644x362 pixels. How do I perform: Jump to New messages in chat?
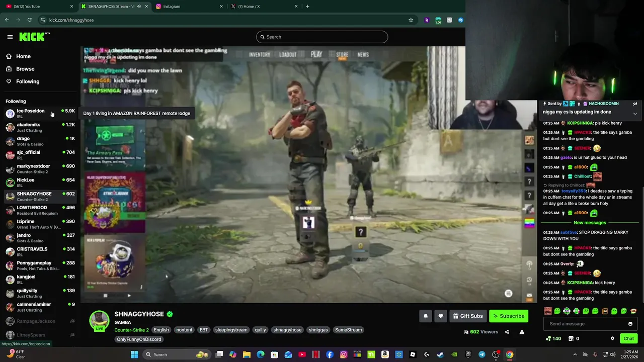pos(590,223)
